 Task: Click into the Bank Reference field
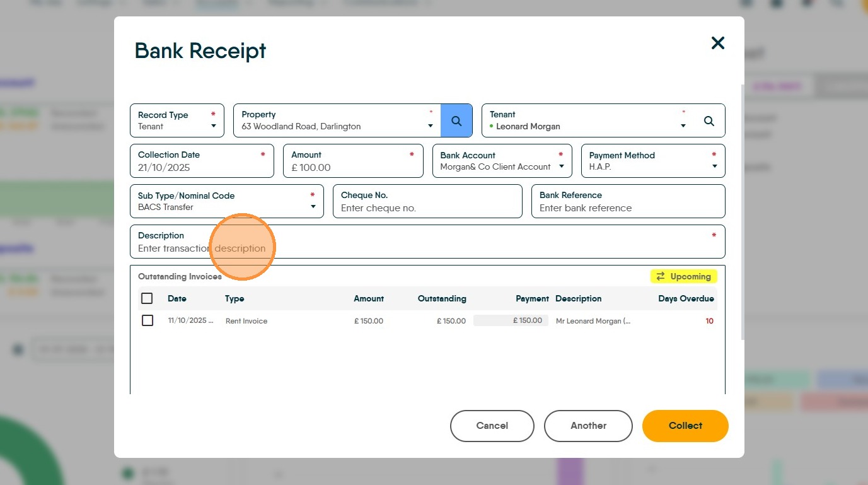[628, 201]
